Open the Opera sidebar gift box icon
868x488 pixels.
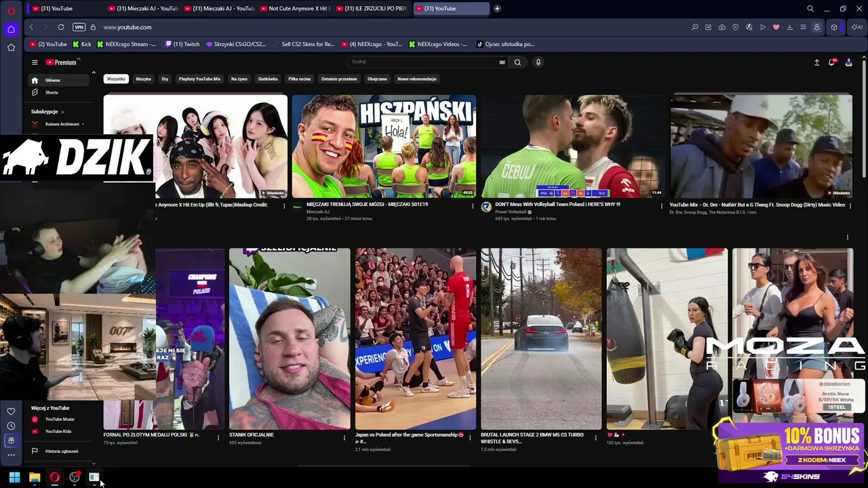pos(11,441)
